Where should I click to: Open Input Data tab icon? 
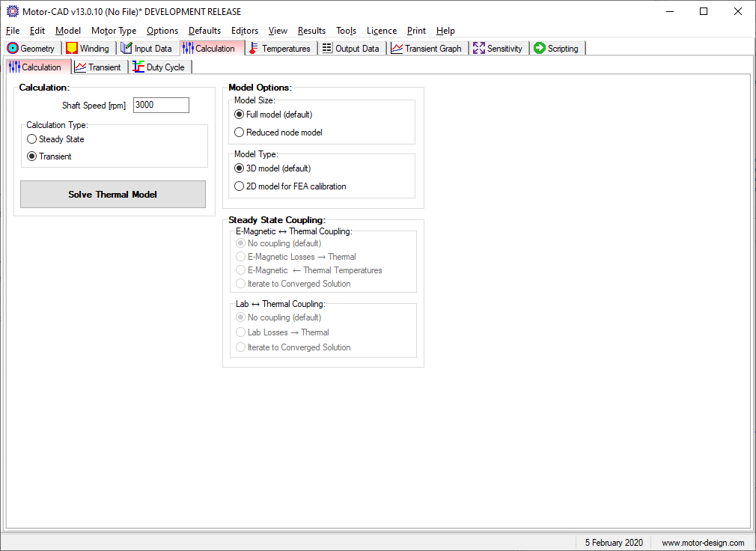coord(126,48)
